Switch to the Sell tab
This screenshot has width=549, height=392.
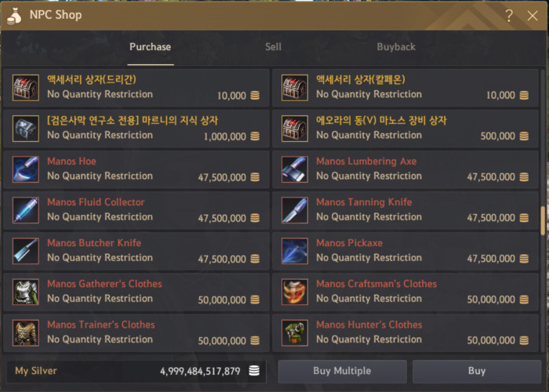coord(273,47)
